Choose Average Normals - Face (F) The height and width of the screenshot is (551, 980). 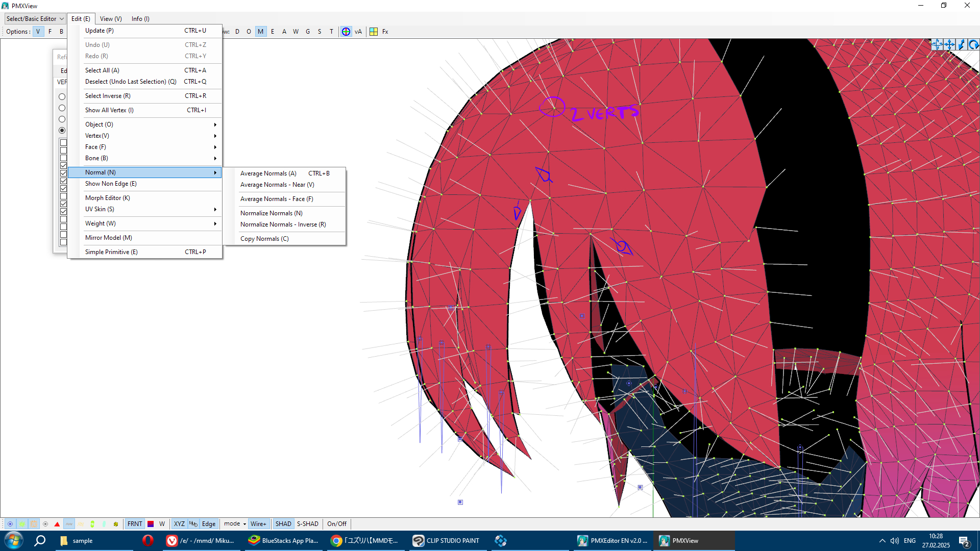pos(284,199)
